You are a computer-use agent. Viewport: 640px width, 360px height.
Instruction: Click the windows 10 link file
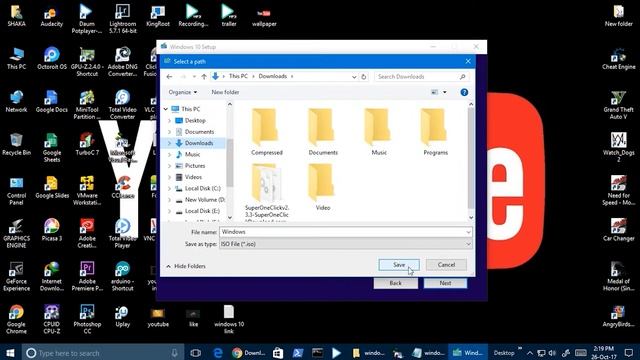[229, 320]
